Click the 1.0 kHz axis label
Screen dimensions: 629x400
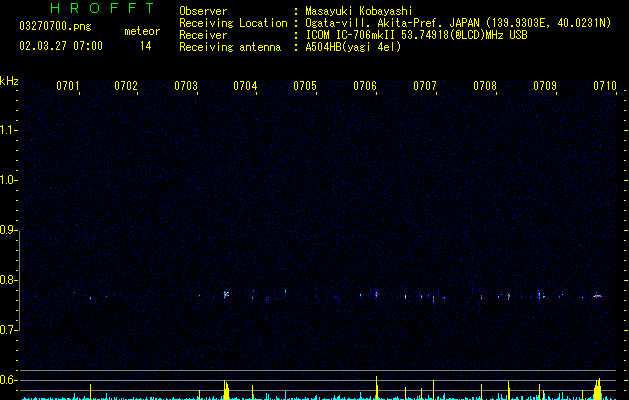(x=8, y=180)
